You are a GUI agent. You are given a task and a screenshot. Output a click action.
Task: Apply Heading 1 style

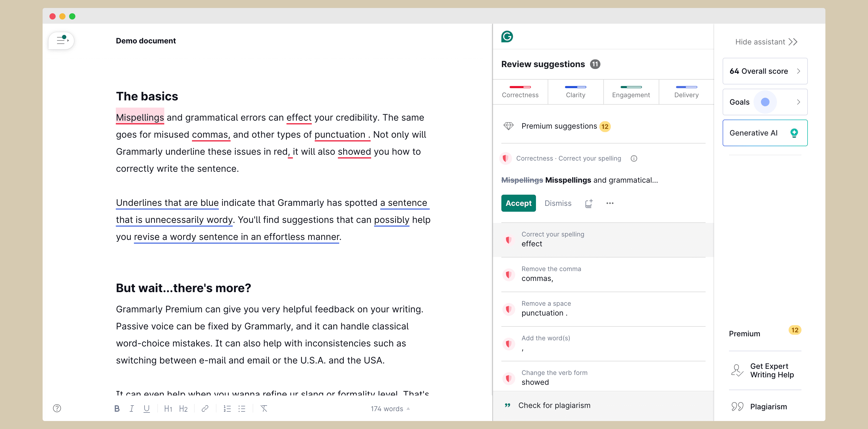(168, 408)
